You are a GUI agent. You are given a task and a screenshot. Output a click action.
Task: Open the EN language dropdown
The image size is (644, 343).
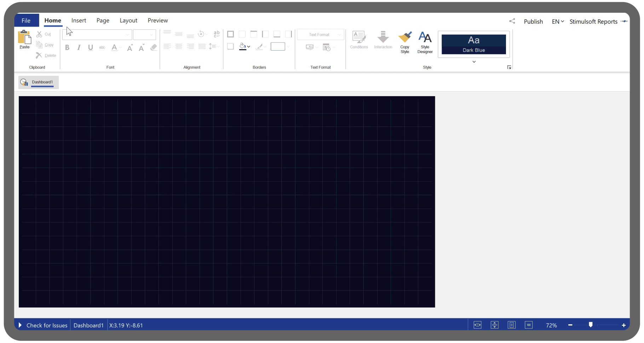click(558, 22)
